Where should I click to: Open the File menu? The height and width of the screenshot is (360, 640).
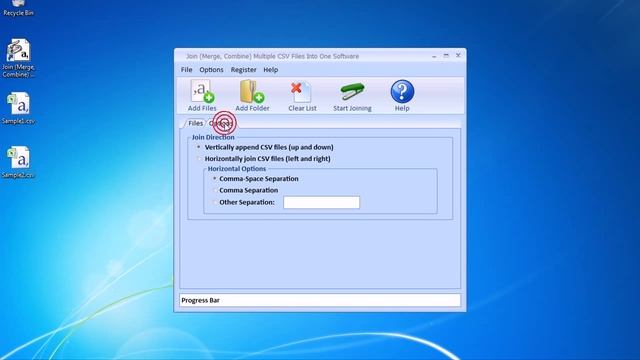point(187,70)
